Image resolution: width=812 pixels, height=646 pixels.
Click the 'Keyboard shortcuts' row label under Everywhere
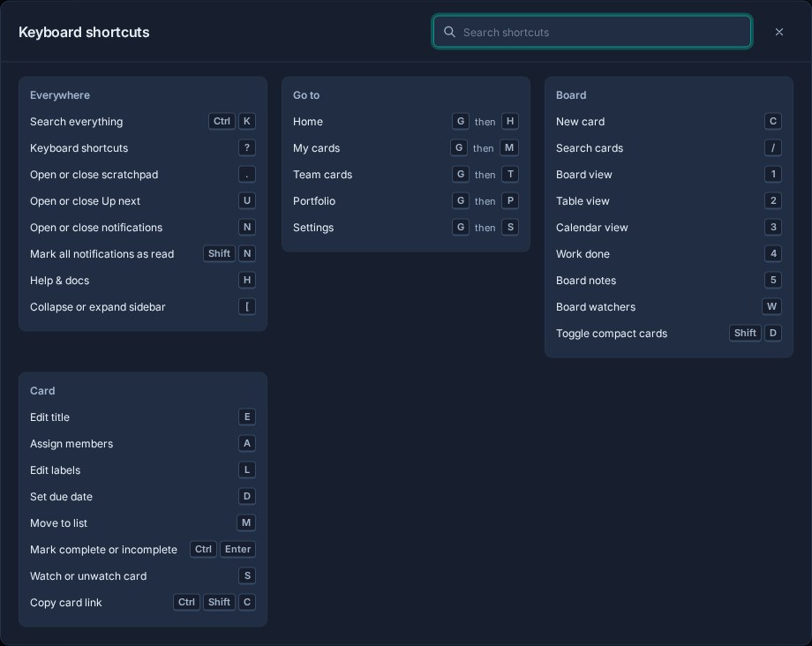(x=79, y=148)
